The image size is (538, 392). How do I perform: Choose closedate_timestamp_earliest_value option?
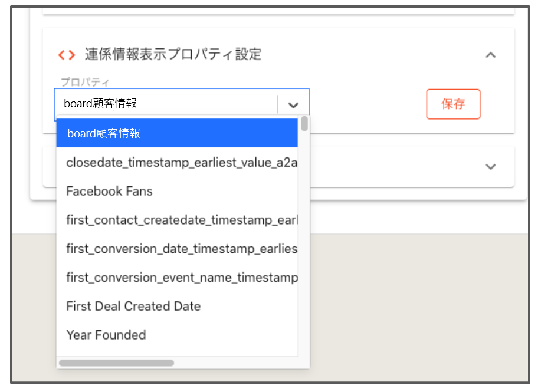click(177, 162)
